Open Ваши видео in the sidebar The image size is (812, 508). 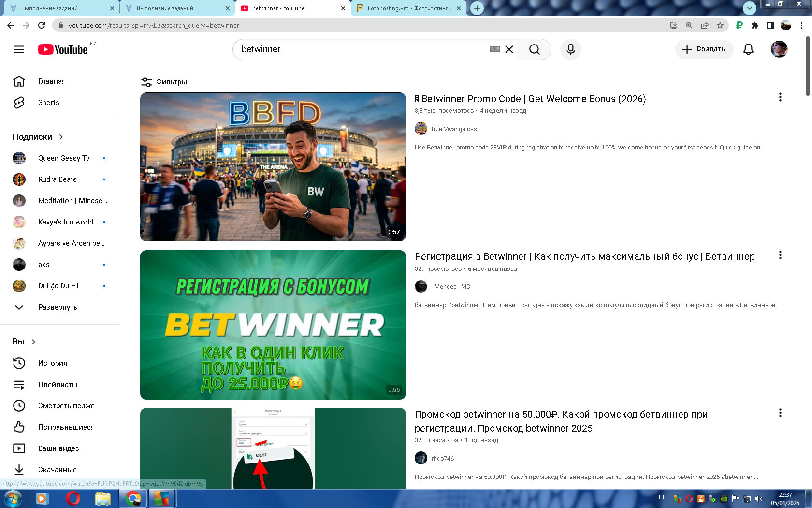(59, 448)
